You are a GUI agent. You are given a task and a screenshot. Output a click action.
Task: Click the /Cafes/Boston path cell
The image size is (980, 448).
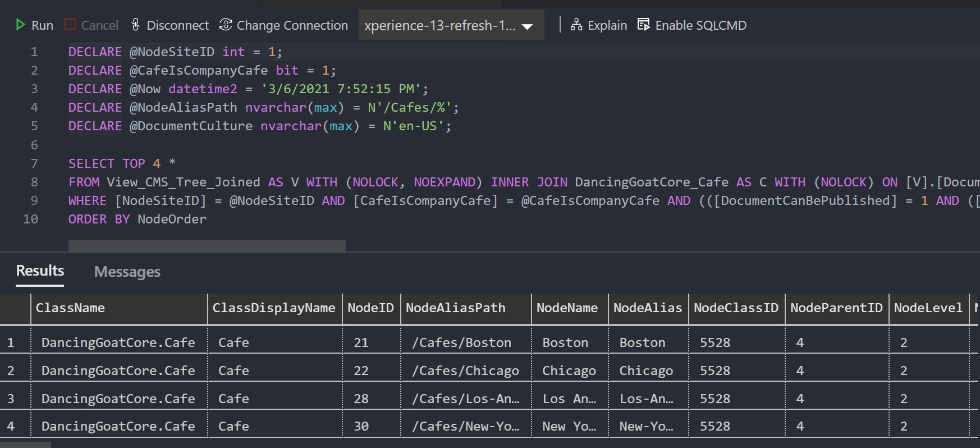coord(466,342)
